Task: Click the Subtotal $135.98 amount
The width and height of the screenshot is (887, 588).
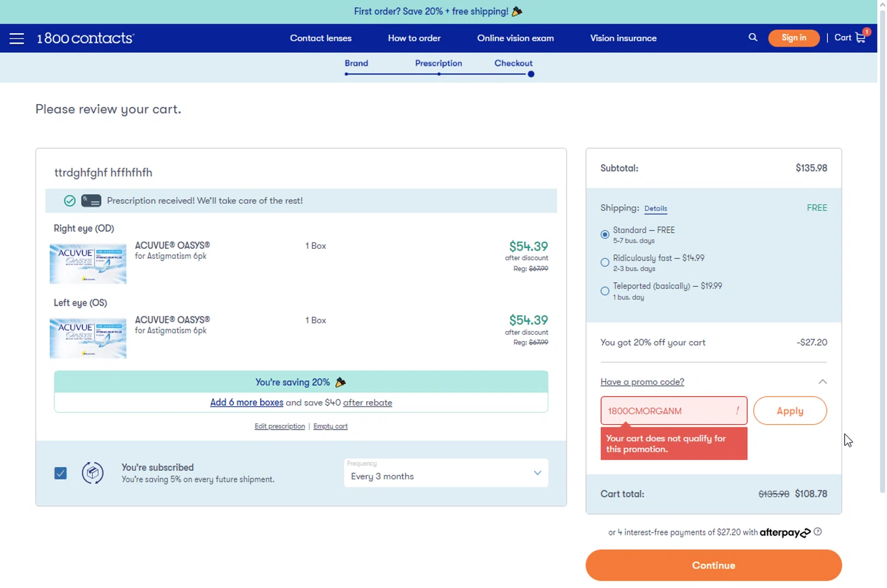Action: [x=811, y=168]
